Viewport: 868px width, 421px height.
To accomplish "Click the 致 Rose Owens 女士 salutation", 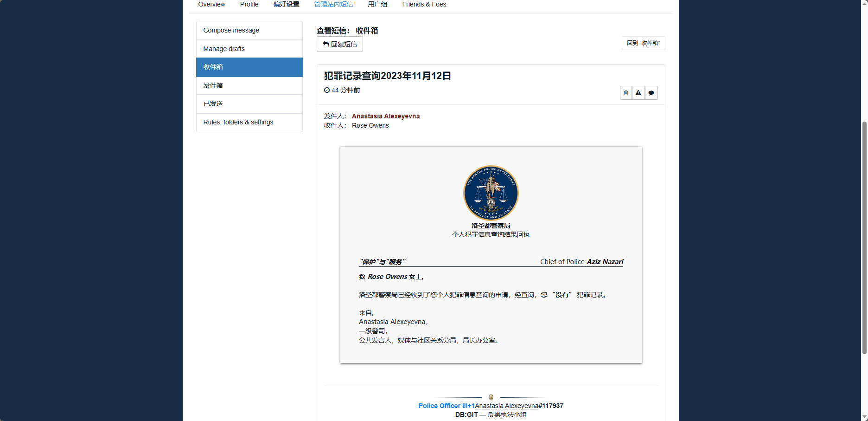I will pyautogui.click(x=391, y=277).
